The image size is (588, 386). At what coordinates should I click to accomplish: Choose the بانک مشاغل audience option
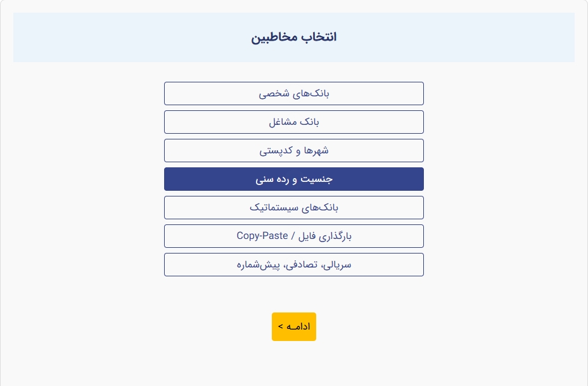pos(293,122)
